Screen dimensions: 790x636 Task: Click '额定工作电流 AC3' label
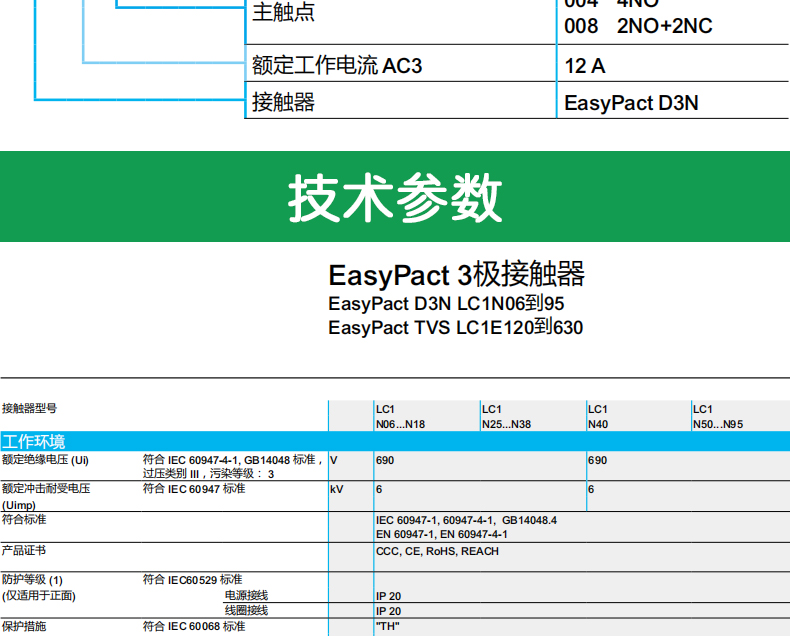(x=337, y=66)
